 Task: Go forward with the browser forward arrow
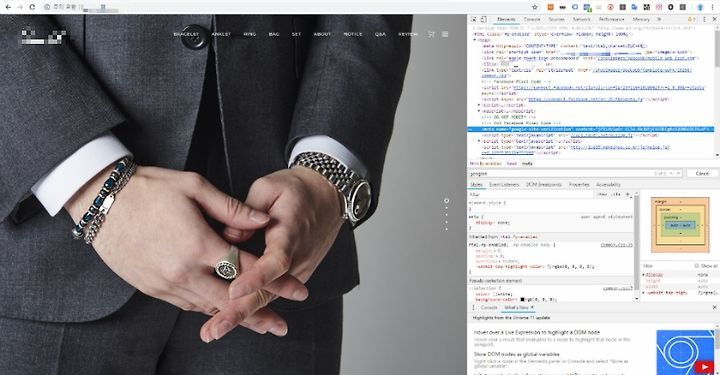tap(20, 7)
